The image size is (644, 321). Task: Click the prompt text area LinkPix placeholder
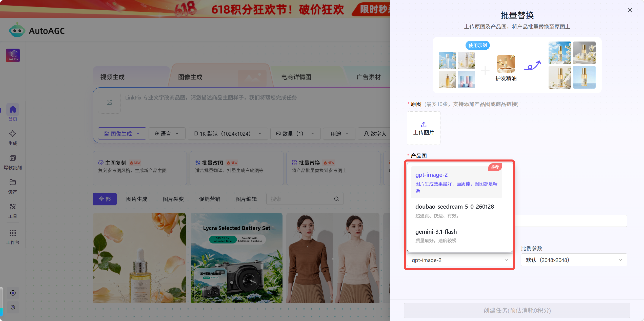point(211,98)
